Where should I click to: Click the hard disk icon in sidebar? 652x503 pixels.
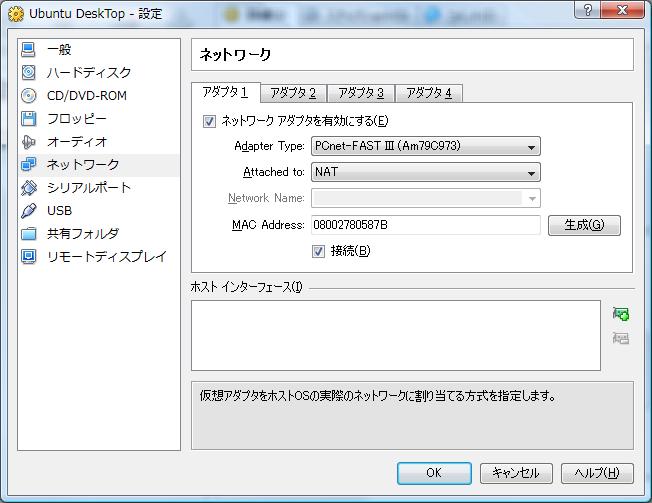click(x=28, y=72)
